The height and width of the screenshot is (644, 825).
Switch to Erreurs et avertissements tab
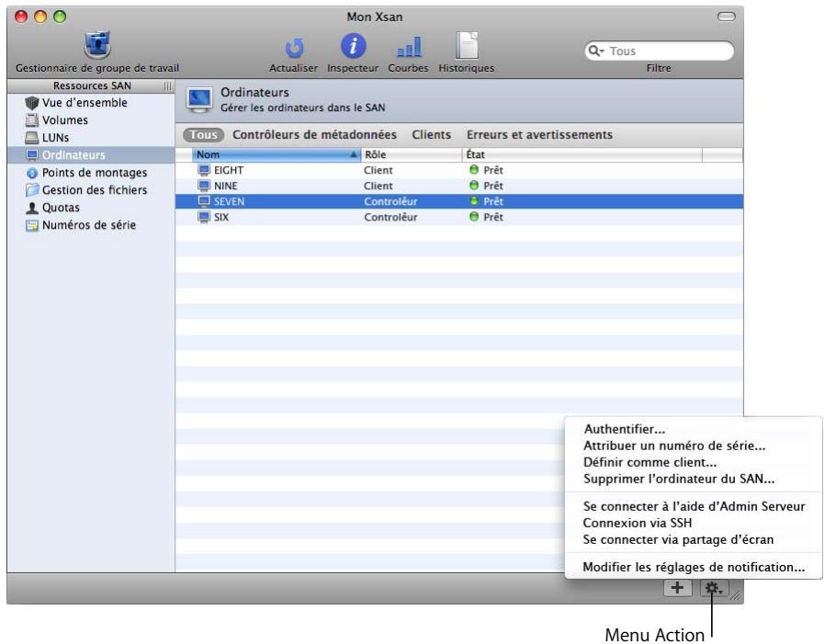click(x=539, y=135)
